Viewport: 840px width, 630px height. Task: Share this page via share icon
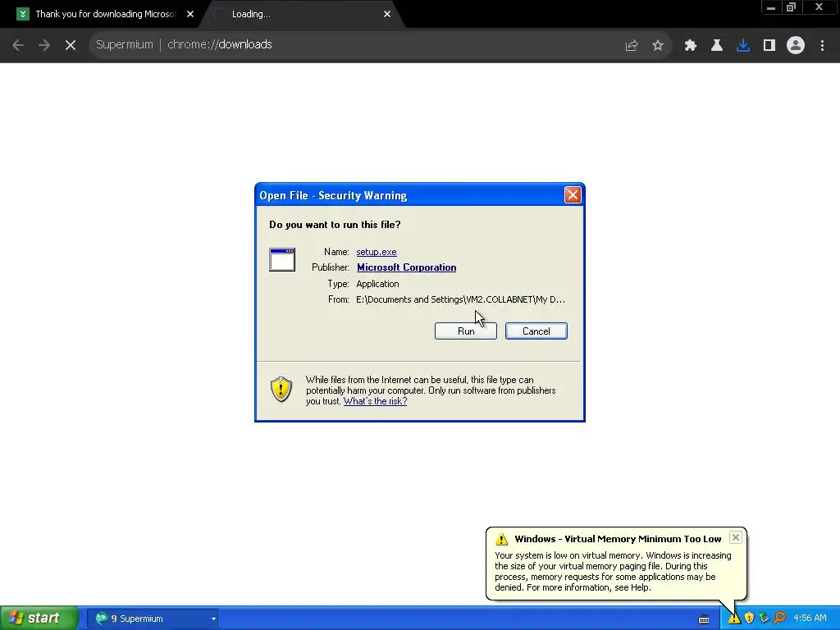coord(632,45)
